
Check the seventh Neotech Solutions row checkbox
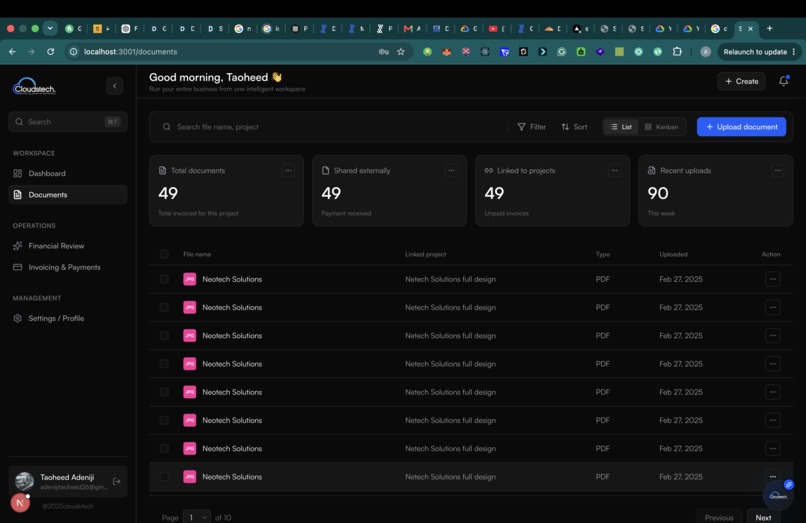pos(164,449)
